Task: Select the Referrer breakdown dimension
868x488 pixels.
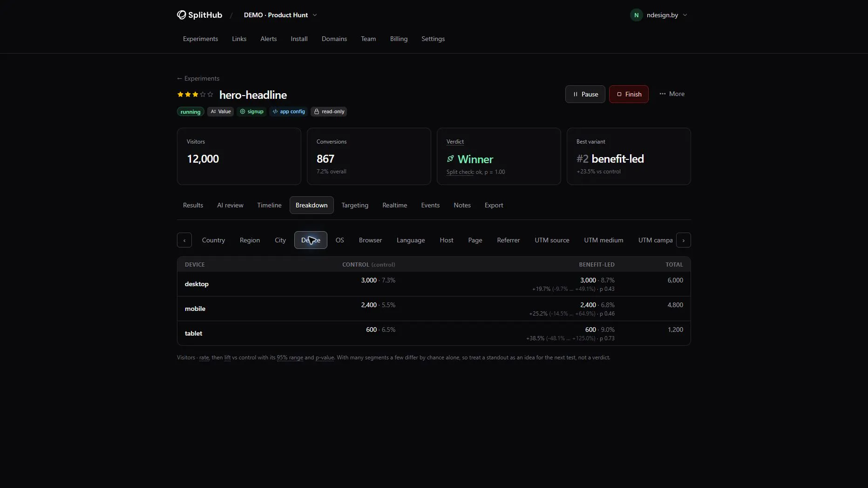Action: [508, 240]
